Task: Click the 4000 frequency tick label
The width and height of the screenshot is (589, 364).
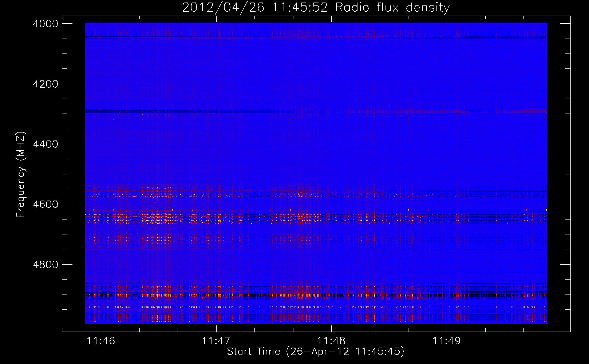Action: click(x=46, y=24)
